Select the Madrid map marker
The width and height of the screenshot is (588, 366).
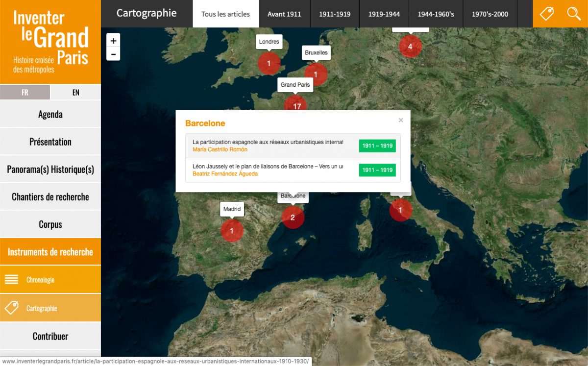coord(232,230)
